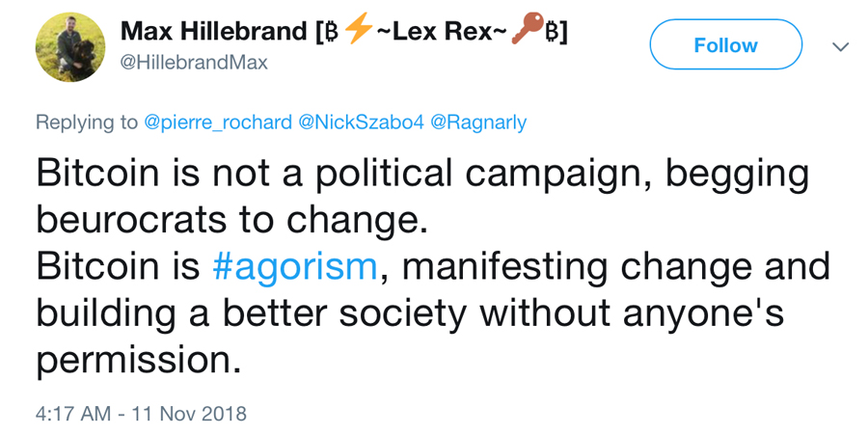Open the @HillebrandMax handle
Viewport: 868px width, 434px height.
(194, 63)
